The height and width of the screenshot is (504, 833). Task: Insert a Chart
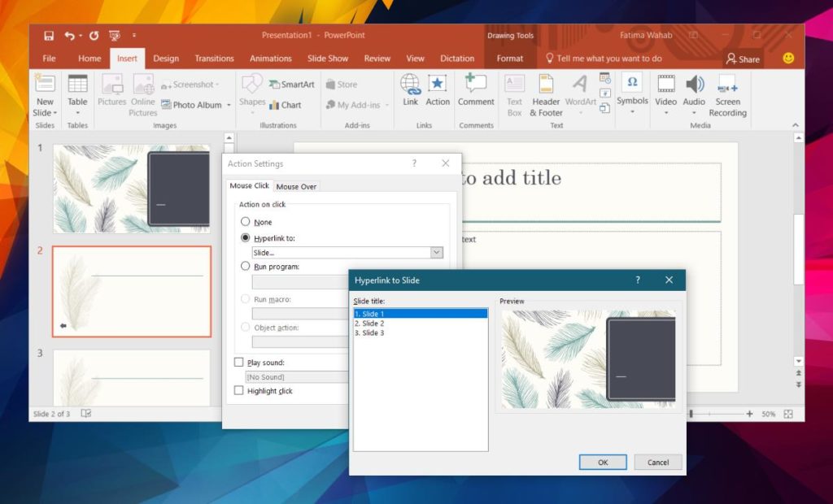click(286, 104)
